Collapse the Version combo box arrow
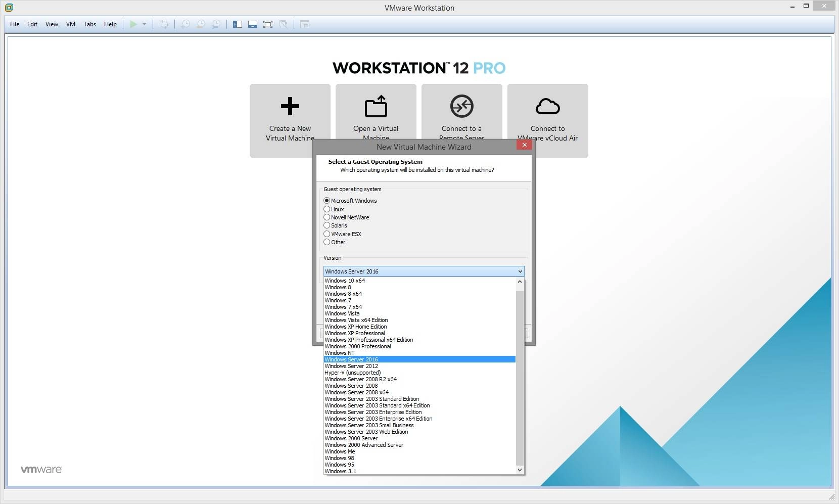This screenshot has width=839, height=504. (x=520, y=271)
